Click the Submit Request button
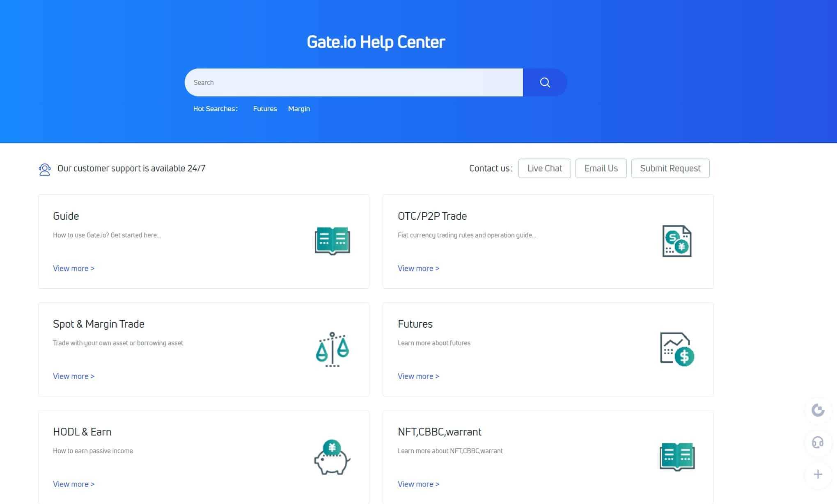Screen dimensions: 837x504 670,168
